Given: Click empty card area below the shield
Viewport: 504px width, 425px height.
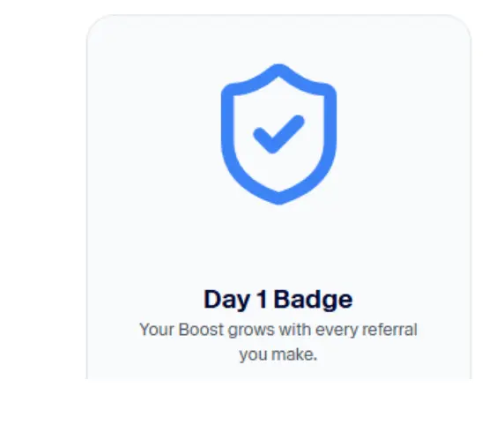Looking at the screenshot, I should [x=278, y=244].
